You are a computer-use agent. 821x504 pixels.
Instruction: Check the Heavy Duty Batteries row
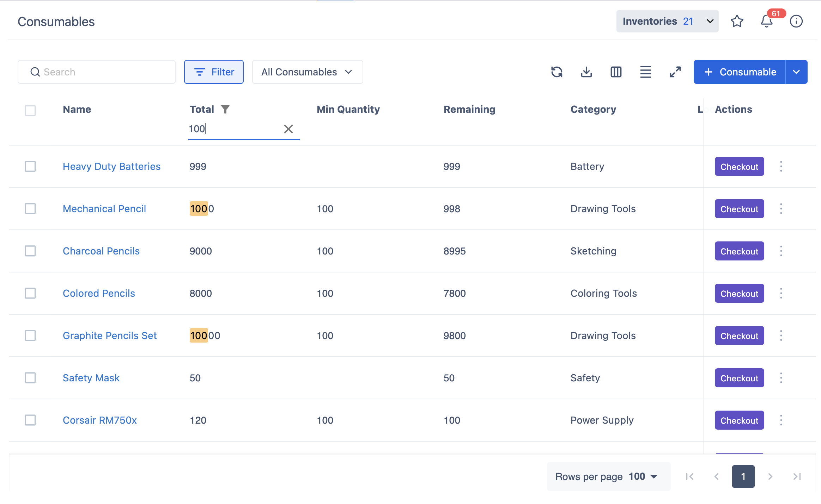point(30,166)
